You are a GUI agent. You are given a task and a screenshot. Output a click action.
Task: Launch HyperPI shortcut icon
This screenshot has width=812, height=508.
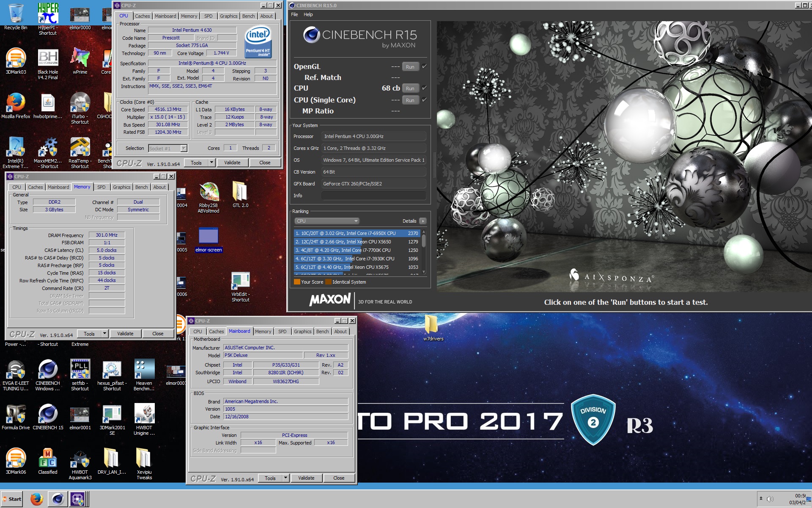click(x=48, y=19)
